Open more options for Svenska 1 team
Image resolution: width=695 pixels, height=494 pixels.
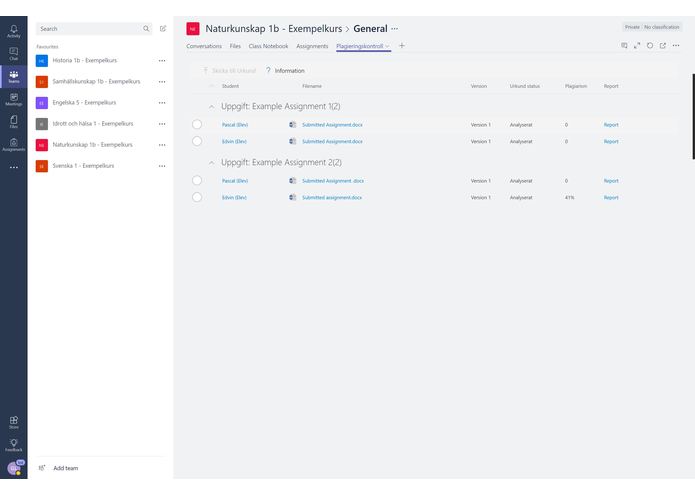pyautogui.click(x=162, y=166)
